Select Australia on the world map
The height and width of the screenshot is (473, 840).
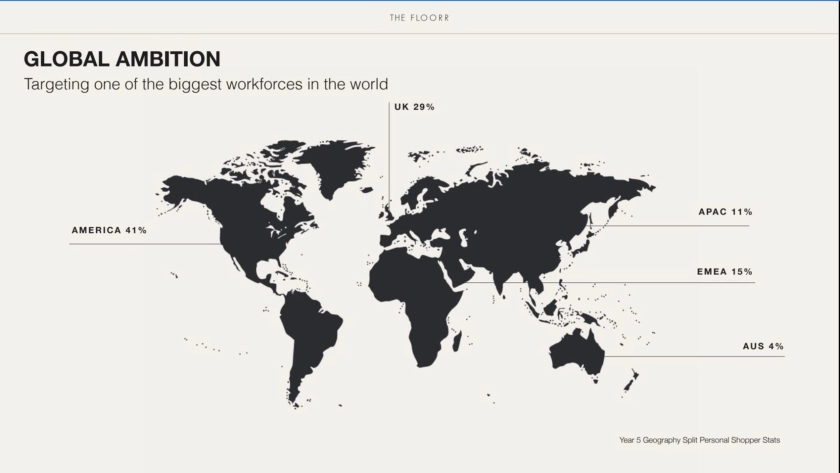click(x=575, y=352)
